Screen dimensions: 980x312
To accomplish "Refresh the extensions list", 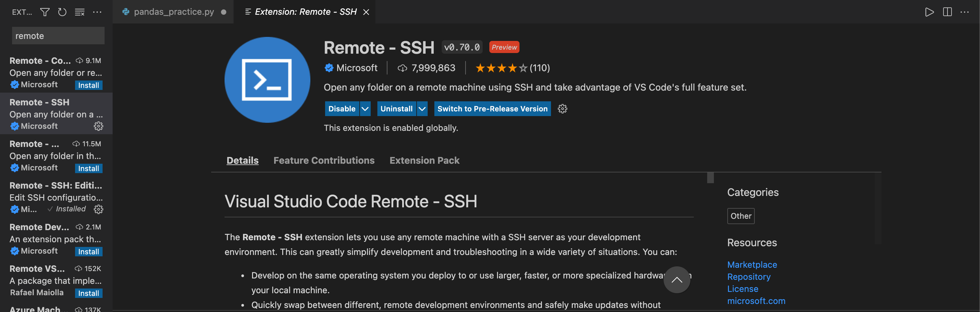I will pos(62,12).
